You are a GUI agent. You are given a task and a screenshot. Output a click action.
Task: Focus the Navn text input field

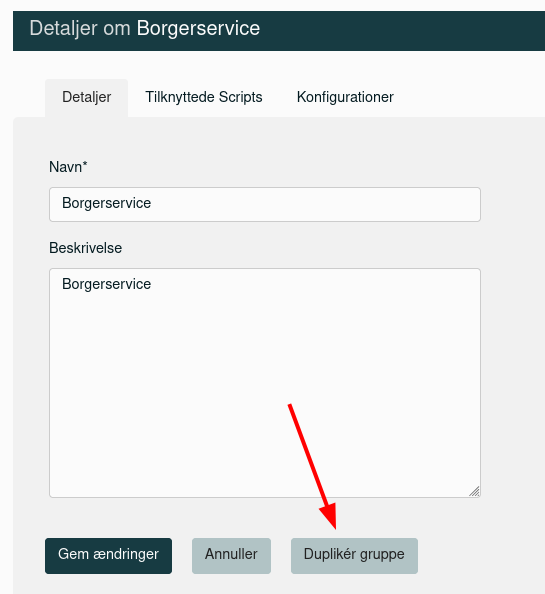(265, 204)
